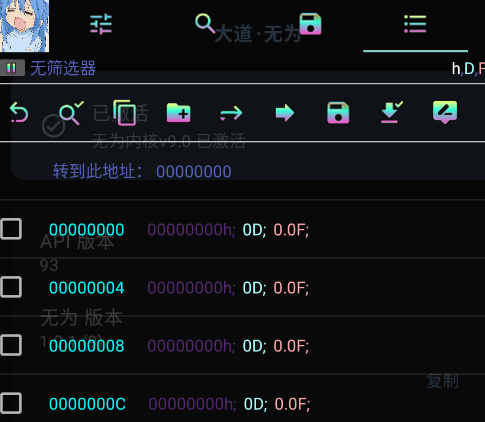Click 0.0F; float value in row 00000008
Image resolution: width=485 pixels, height=422 pixels.
pos(291,346)
